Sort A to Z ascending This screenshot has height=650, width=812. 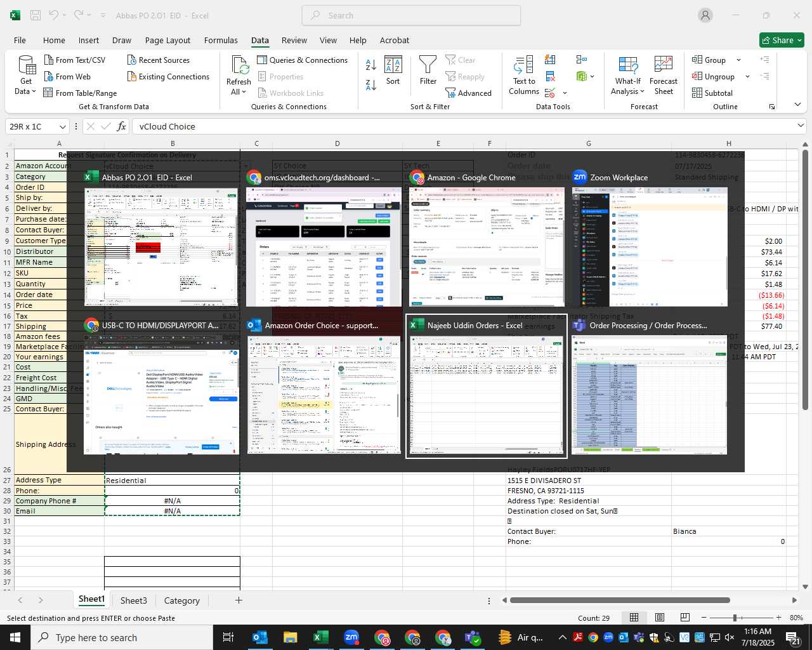pyautogui.click(x=371, y=64)
